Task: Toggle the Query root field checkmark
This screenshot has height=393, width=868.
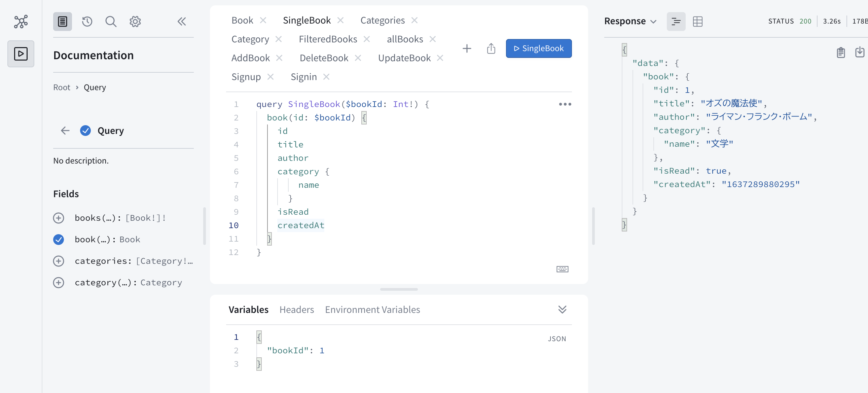Action: tap(85, 131)
